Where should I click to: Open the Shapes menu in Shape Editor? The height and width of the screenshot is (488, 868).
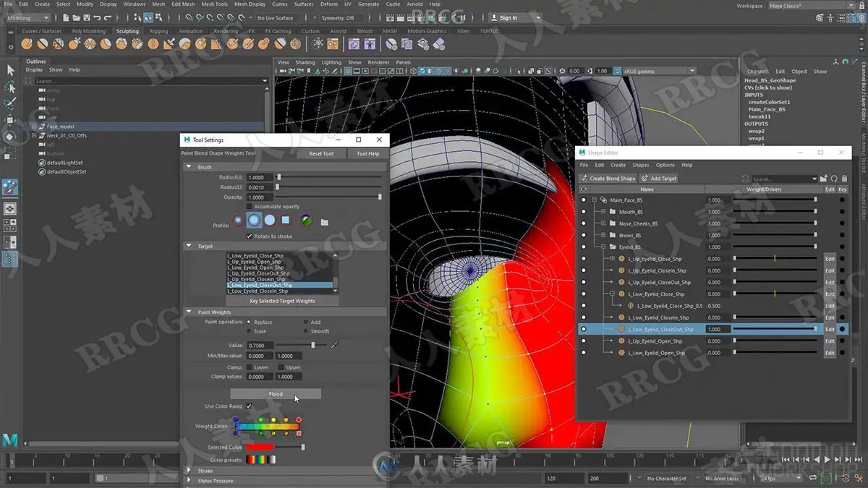pyautogui.click(x=641, y=165)
